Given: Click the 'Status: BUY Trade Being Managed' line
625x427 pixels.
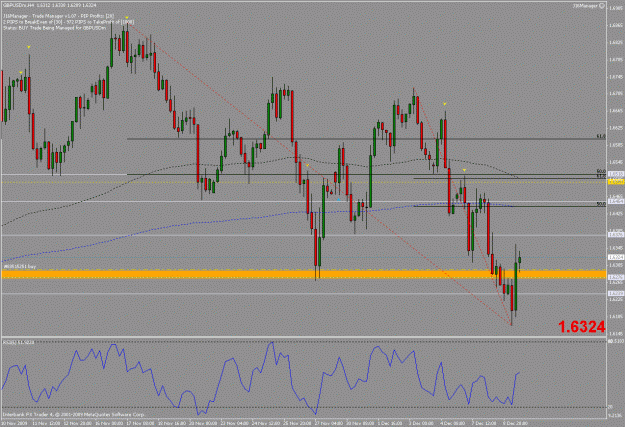Looking at the screenshot, I should tap(55, 28).
